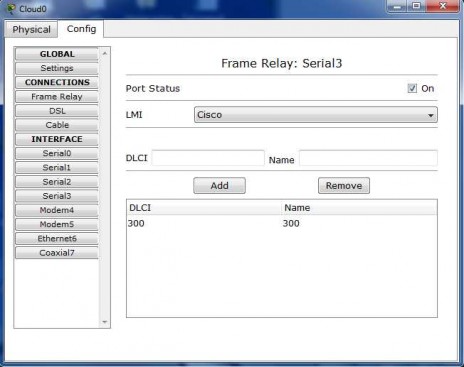Select the Coaxial7 interface
Image resolution: width=464 pixels, height=367 pixels.
[57, 253]
